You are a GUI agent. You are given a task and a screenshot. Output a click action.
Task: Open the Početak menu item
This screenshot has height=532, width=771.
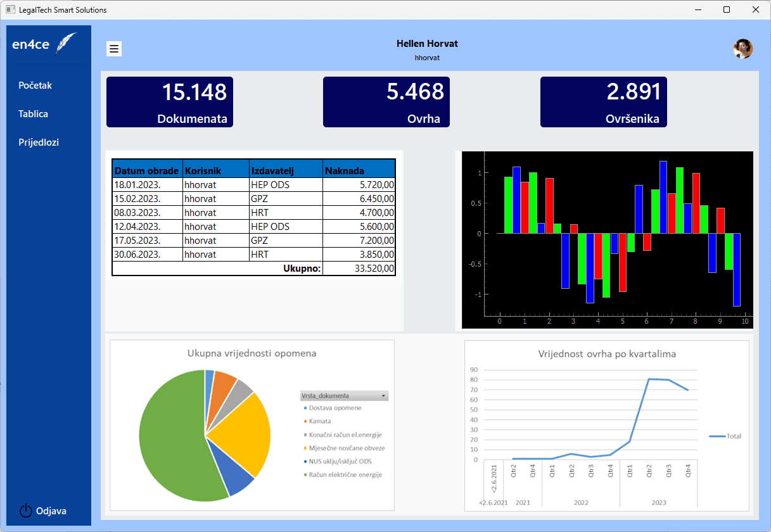point(35,85)
